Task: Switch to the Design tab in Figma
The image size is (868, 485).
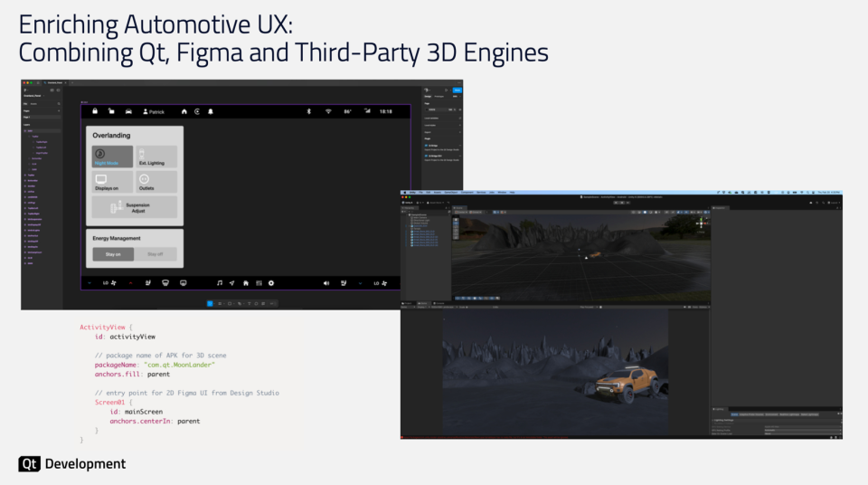Action: click(428, 97)
